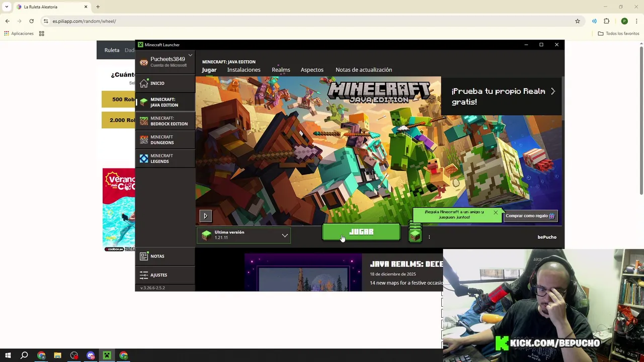Click the stacked grass-block quick play icon

(415, 233)
